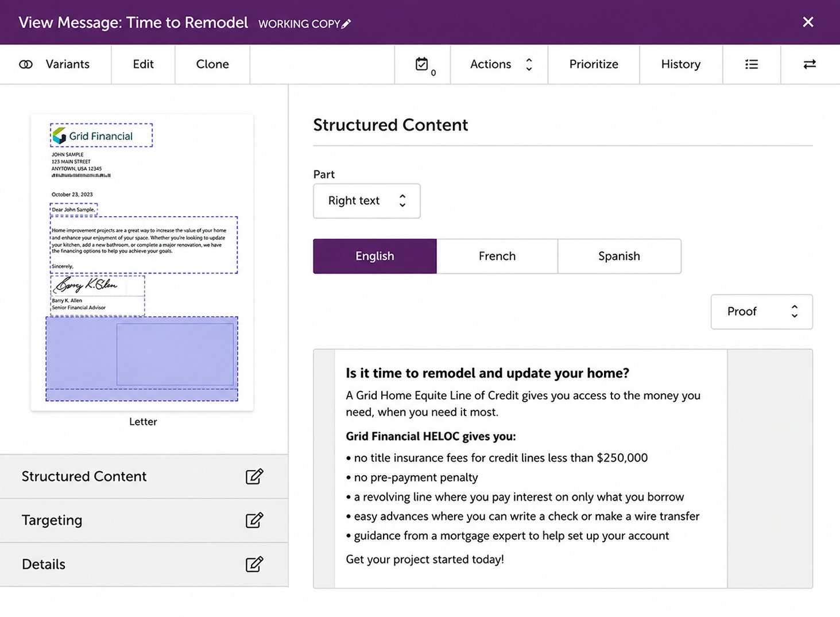The image size is (840, 617).
Task: Click the 'no title insurance fees' bullet
Action: pos(497,458)
